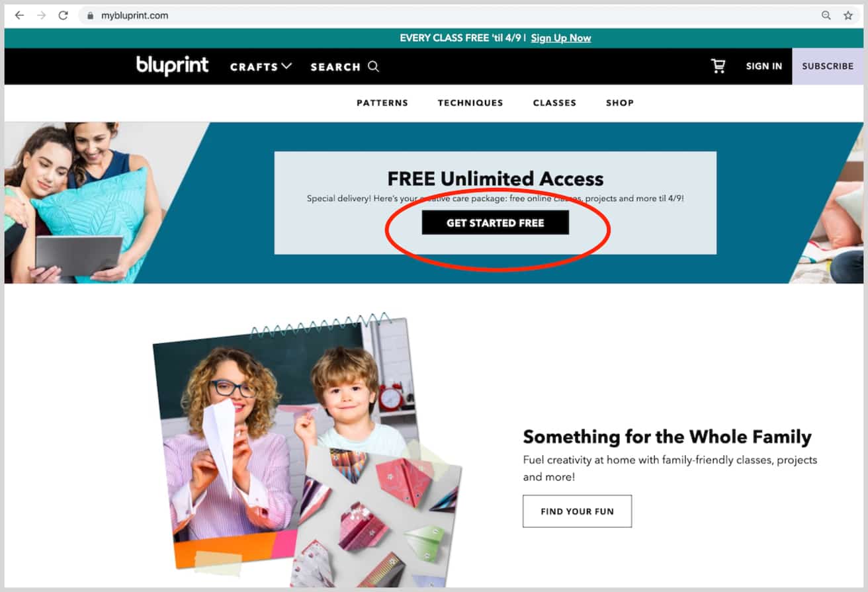The height and width of the screenshot is (592, 868).
Task: Reload the page with the refresh icon
Action: 63,15
